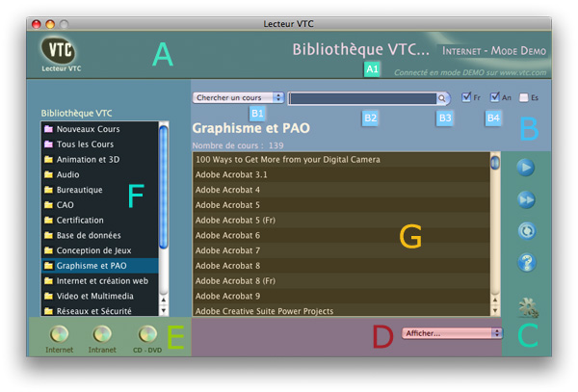Click the course list scroll up arrow
The height and width of the screenshot is (392, 578).
tap(495, 300)
